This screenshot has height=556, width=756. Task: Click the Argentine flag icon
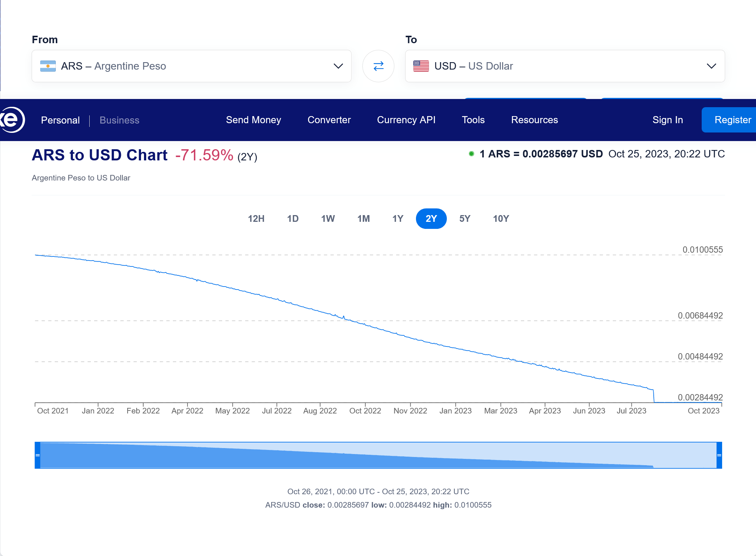pos(48,66)
